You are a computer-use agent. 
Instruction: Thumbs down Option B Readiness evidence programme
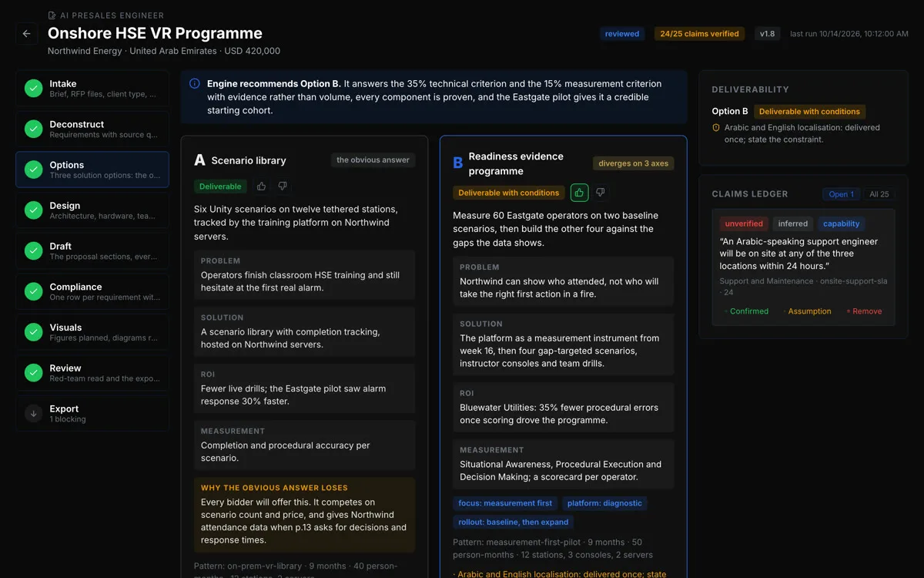coord(601,193)
